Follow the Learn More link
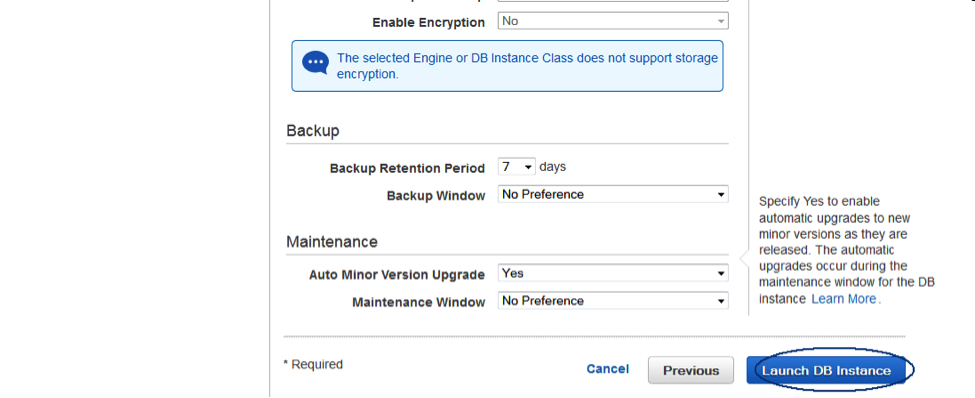975x398 pixels. tap(844, 299)
